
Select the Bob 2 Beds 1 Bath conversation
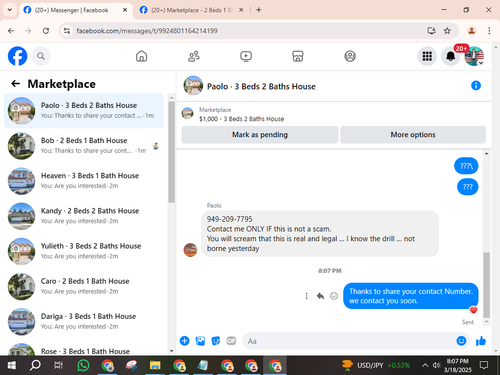click(x=84, y=146)
